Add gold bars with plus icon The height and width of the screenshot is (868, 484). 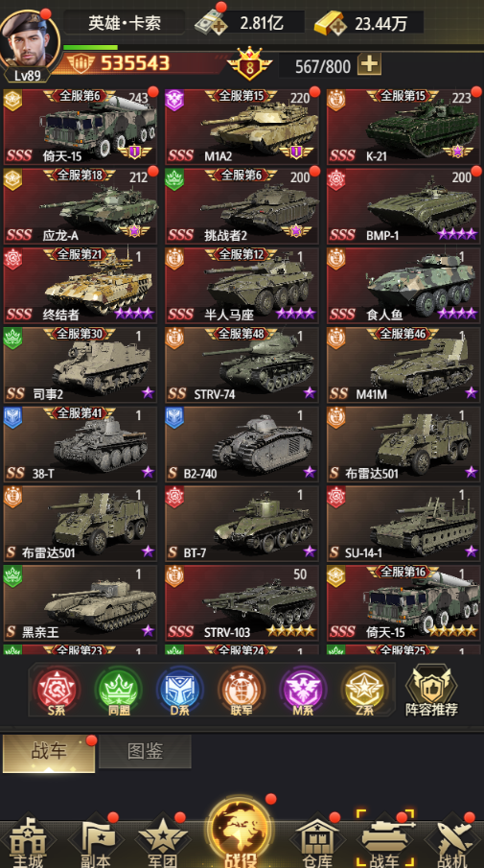[332, 23]
